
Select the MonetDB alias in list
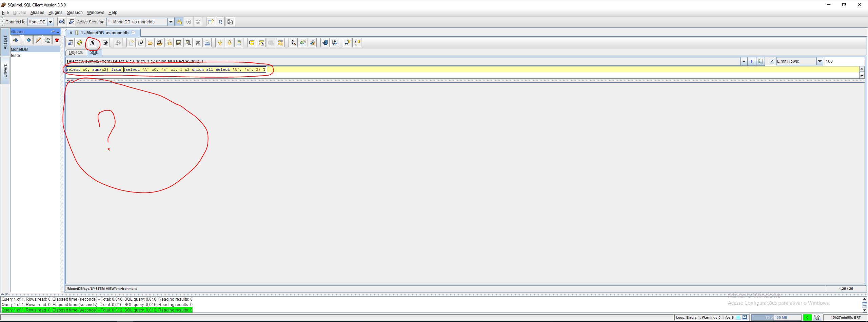(35, 49)
